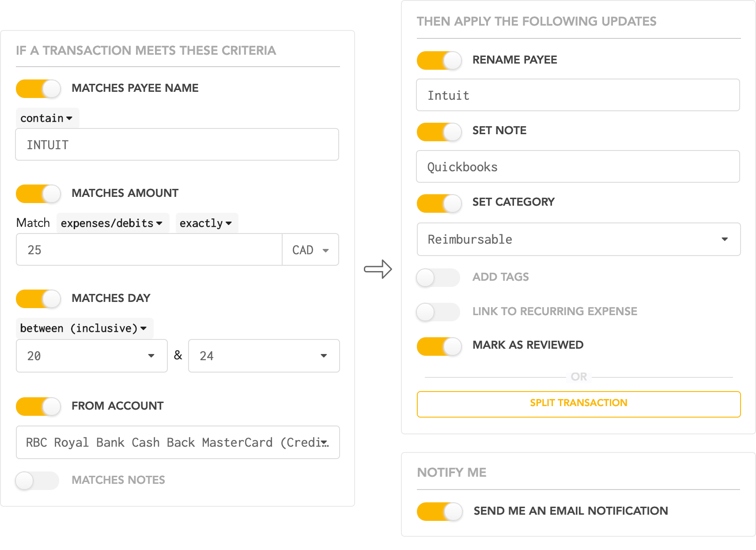The width and height of the screenshot is (756, 550).
Task: Toggle From Account switch
Action: click(x=38, y=407)
